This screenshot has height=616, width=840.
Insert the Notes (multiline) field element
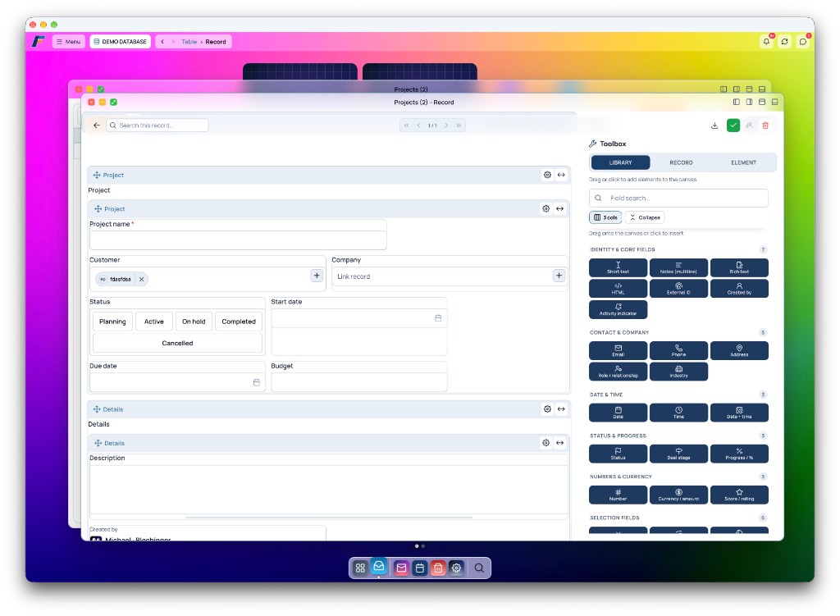click(x=678, y=267)
